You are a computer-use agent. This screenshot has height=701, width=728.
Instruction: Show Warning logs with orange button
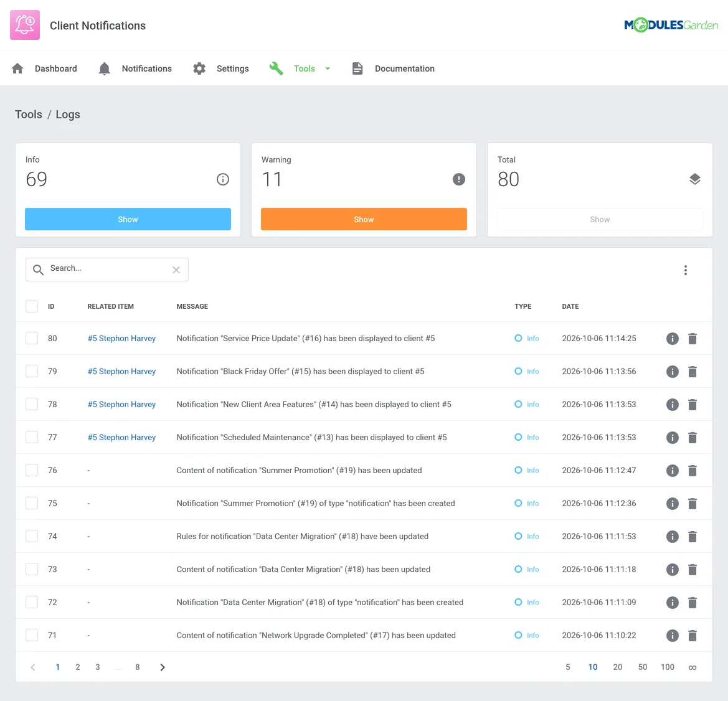click(364, 219)
